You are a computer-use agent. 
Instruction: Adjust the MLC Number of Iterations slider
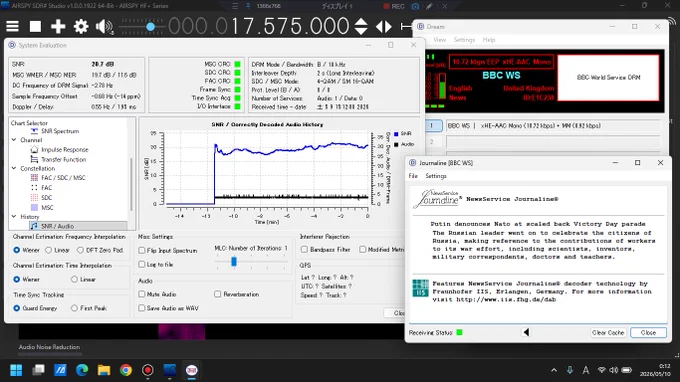click(x=234, y=261)
